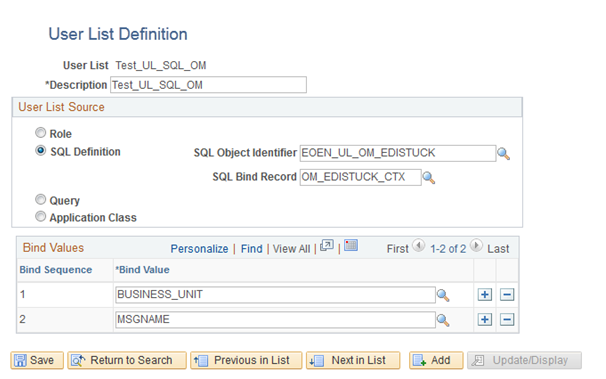Click the Personalize link
Viewport: 606px width, 379px height.
(199, 249)
